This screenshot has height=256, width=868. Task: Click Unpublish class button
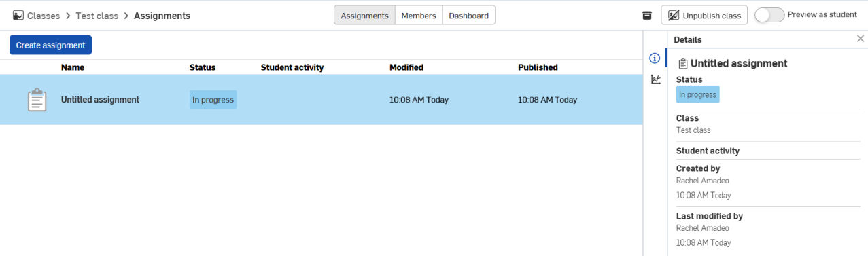click(704, 16)
